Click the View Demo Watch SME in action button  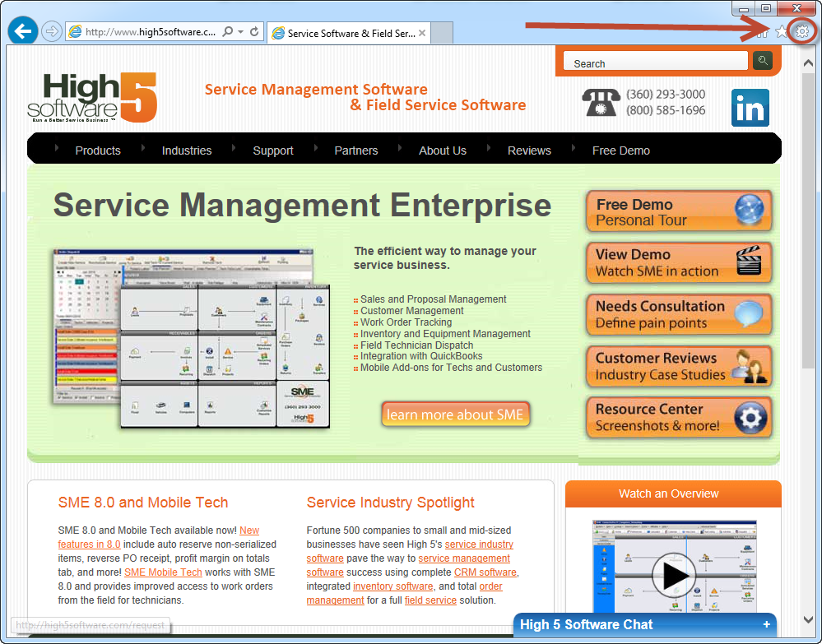click(679, 263)
